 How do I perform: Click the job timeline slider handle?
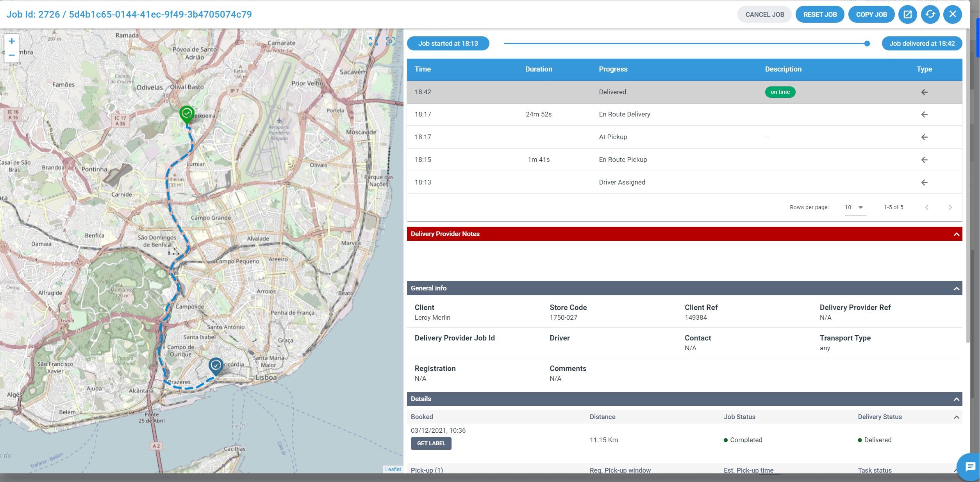pos(867,43)
